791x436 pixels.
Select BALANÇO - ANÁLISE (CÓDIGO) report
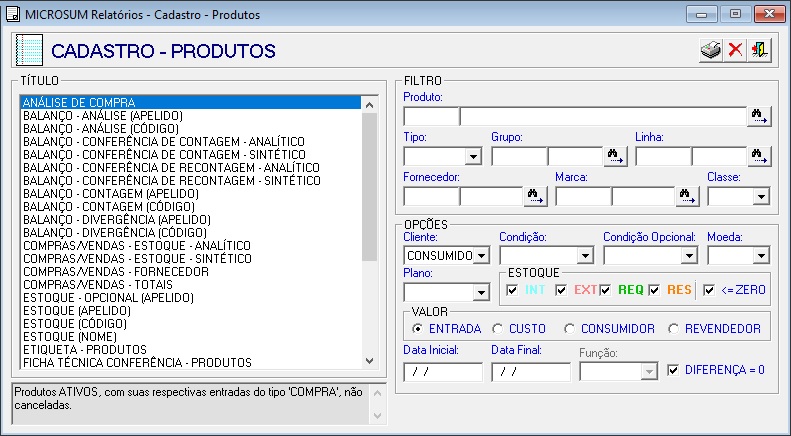tap(191, 129)
